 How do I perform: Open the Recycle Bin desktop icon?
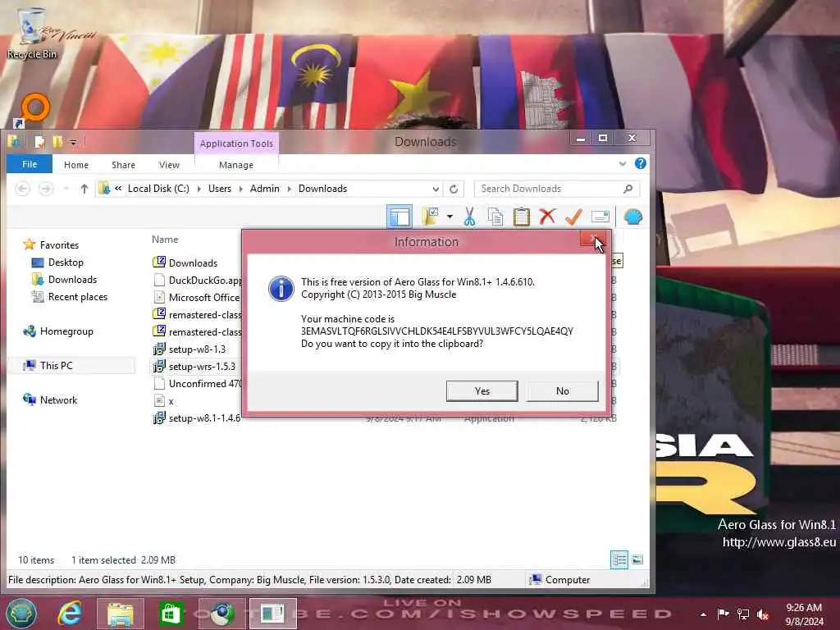click(x=32, y=33)
